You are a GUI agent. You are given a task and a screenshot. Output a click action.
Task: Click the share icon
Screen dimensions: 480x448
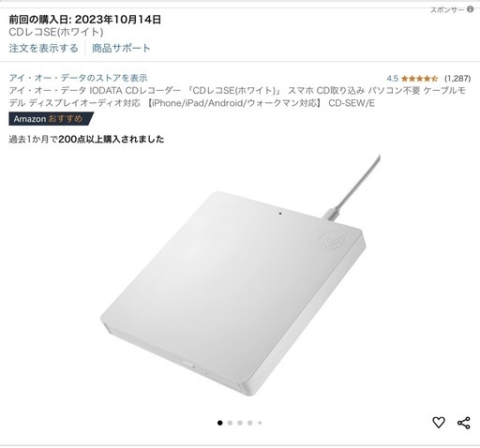coord(464,423)
